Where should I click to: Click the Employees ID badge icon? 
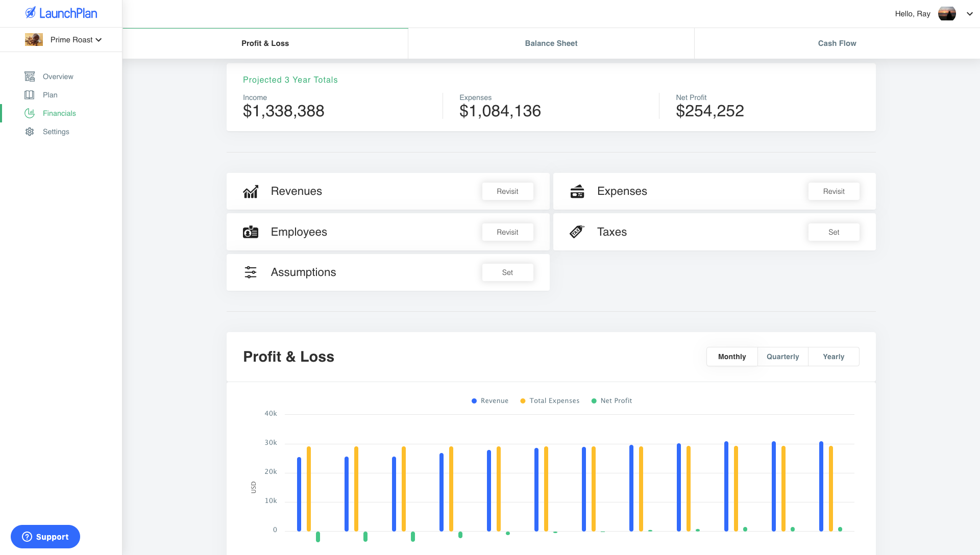coord(251,232)
